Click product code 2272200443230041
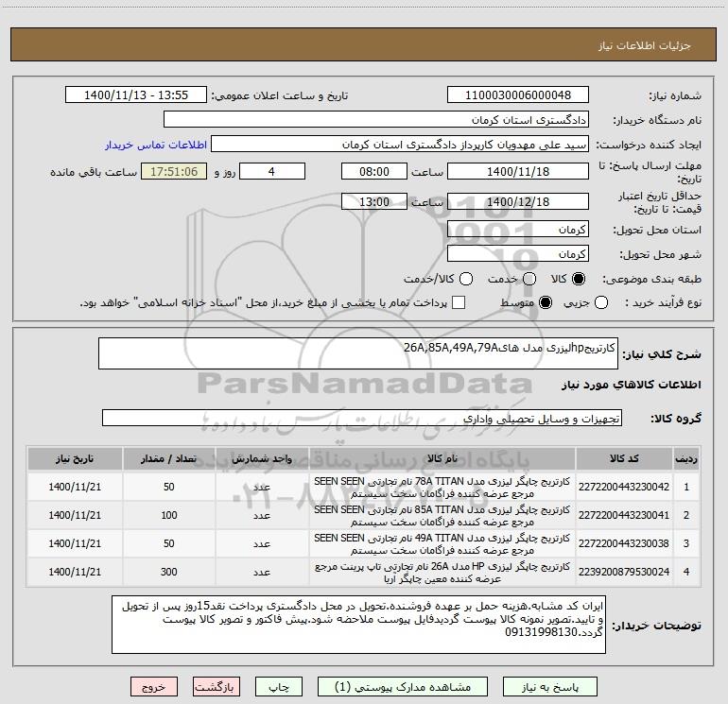Viewport: 728px width, 704px height. (x=624, y=515)
